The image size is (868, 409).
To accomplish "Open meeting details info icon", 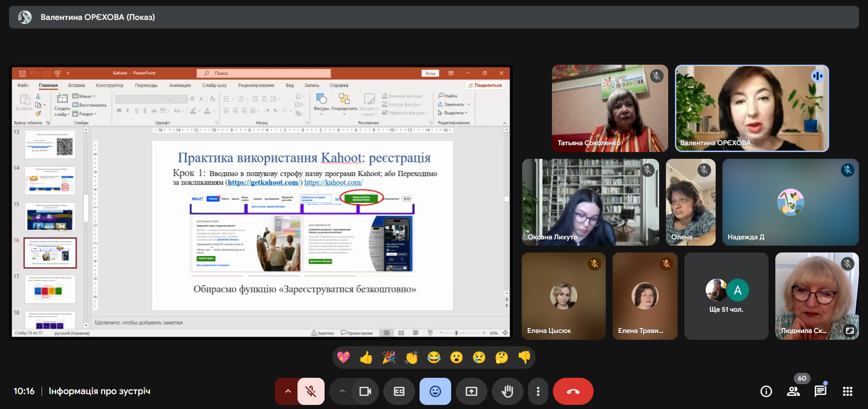I will (766, 391).
